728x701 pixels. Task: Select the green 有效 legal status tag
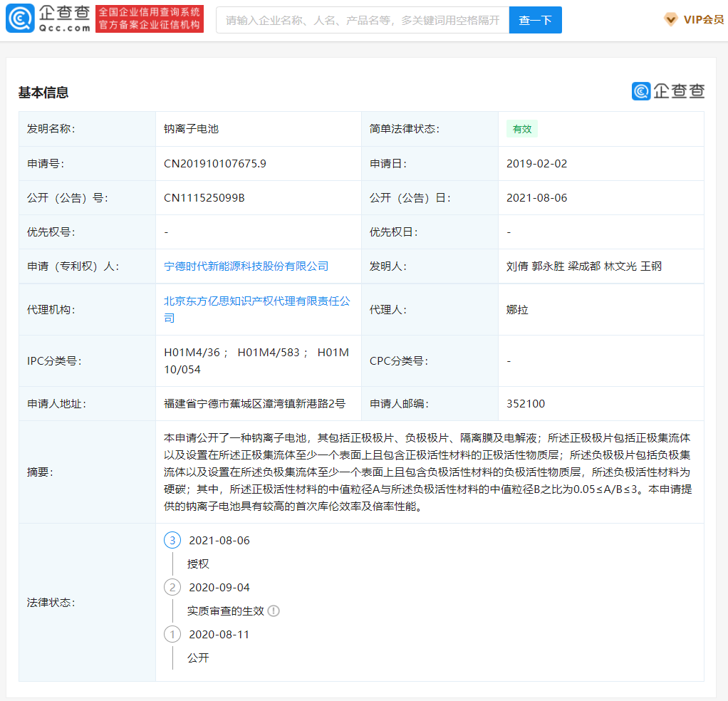click(x=522, y=129)
